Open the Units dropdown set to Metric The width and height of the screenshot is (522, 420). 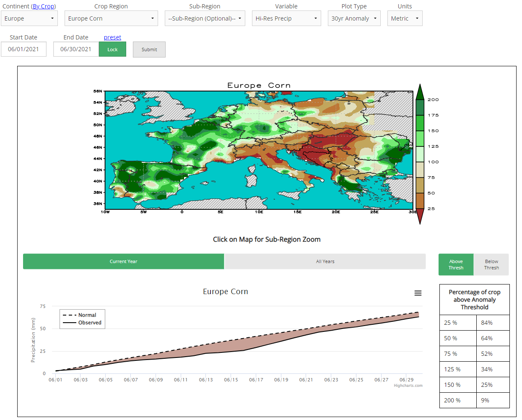(405, 18)
